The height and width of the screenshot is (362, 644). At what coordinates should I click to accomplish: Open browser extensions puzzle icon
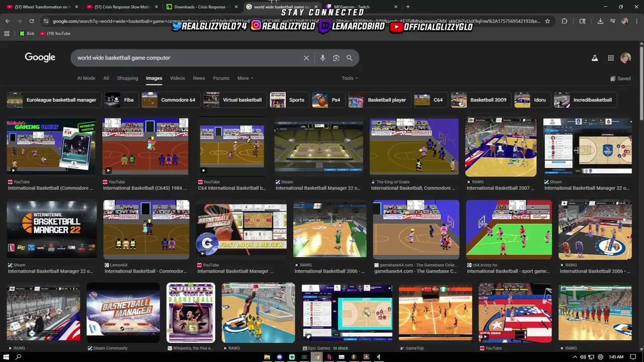565,21
